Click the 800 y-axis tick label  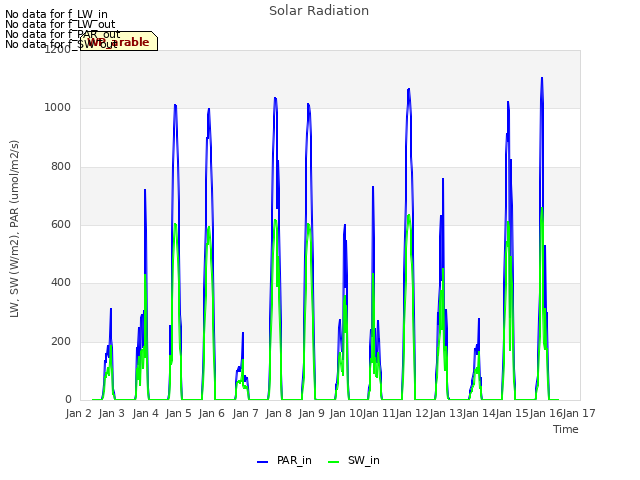[61, 167]
